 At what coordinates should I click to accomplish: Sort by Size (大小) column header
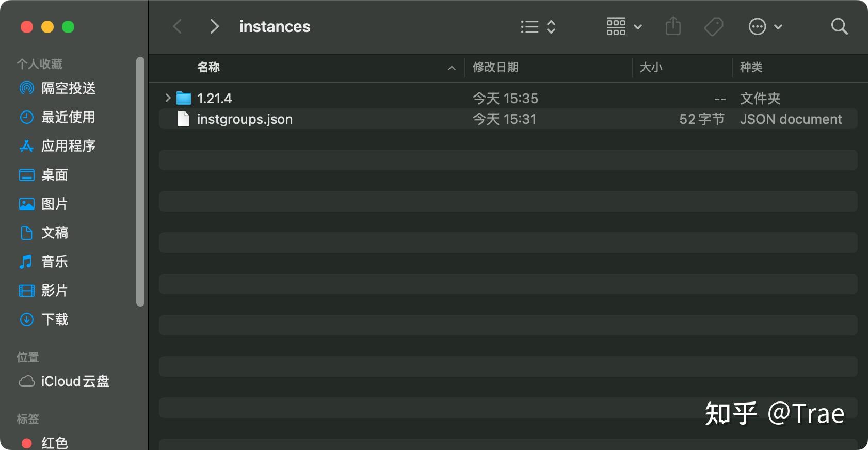[651, 67]
